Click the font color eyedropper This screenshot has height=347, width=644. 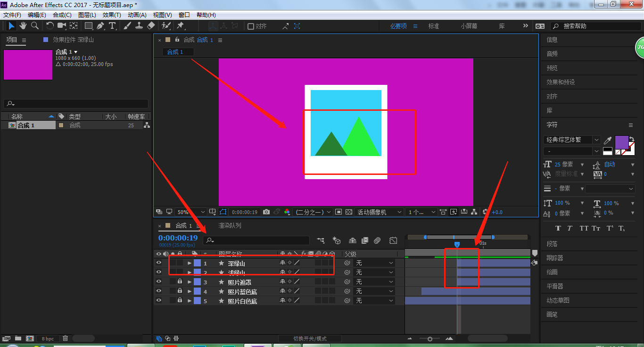(608, 140)
